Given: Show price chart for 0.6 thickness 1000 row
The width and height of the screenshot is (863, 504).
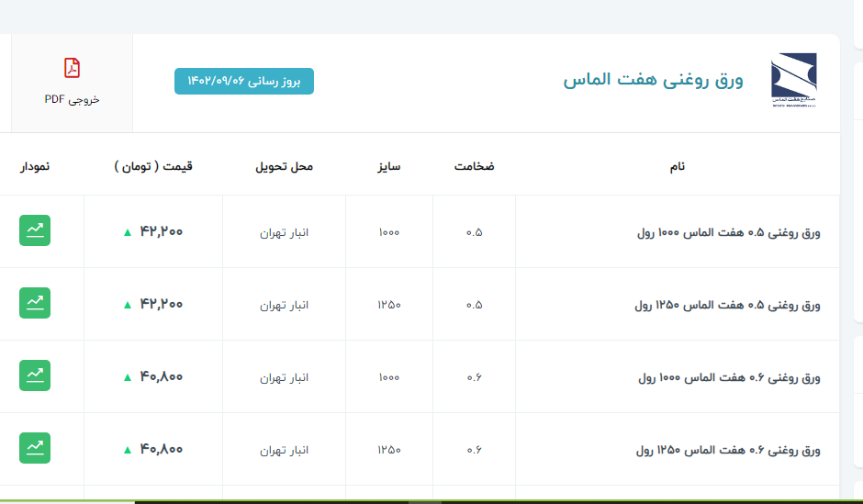Looking at the screenshot, I should point(35,375).
